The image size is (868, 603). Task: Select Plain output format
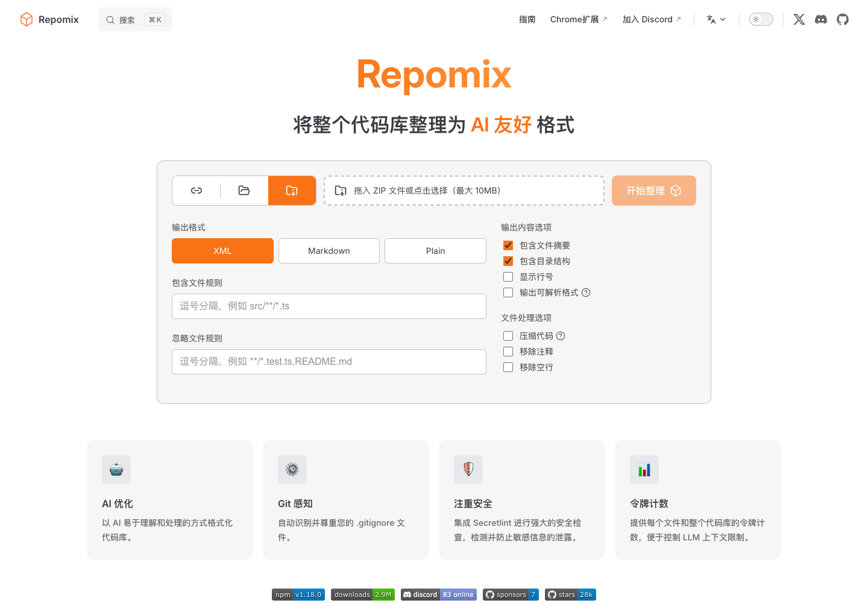click(435, 251)
